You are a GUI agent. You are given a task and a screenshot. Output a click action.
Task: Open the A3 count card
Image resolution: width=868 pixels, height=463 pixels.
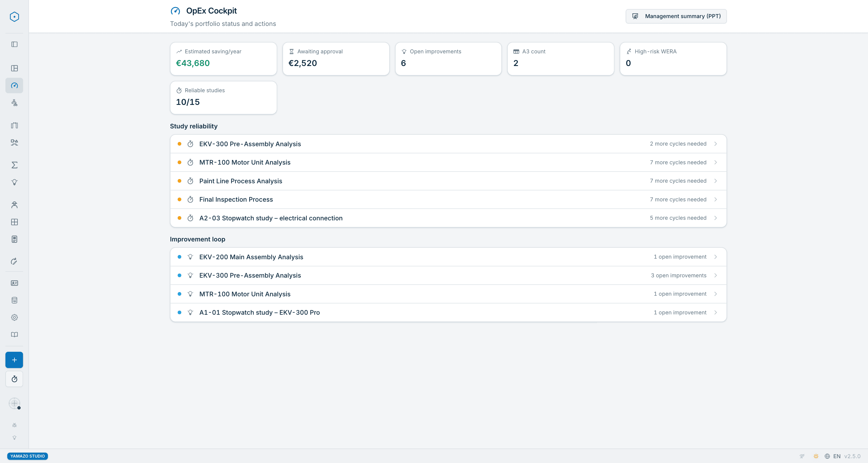pyautogui.click(x=561, y=59)
